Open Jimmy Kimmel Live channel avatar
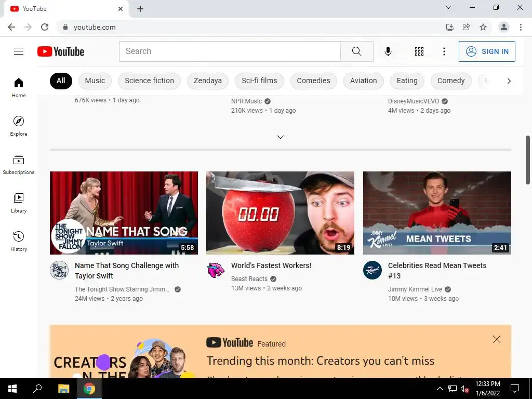This screenshot has height=399, width=532. (373, 270)
